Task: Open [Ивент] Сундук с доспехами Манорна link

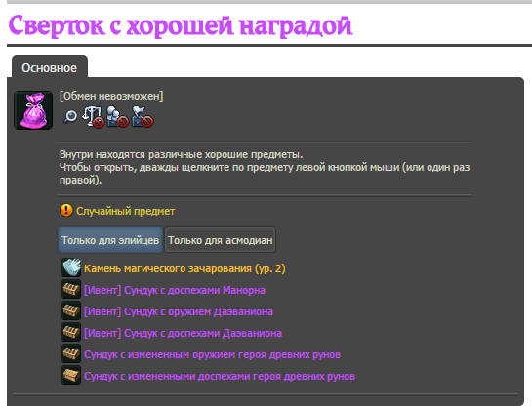Action: point(175,290)
